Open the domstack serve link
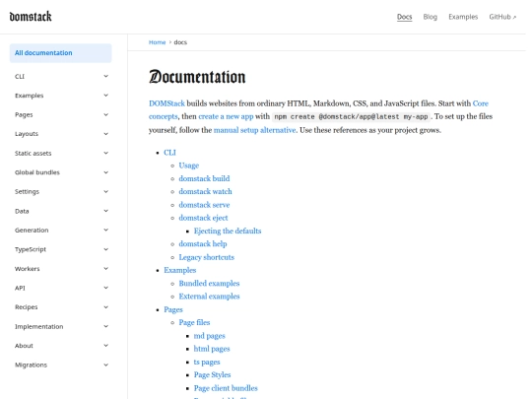 (204, 205)
